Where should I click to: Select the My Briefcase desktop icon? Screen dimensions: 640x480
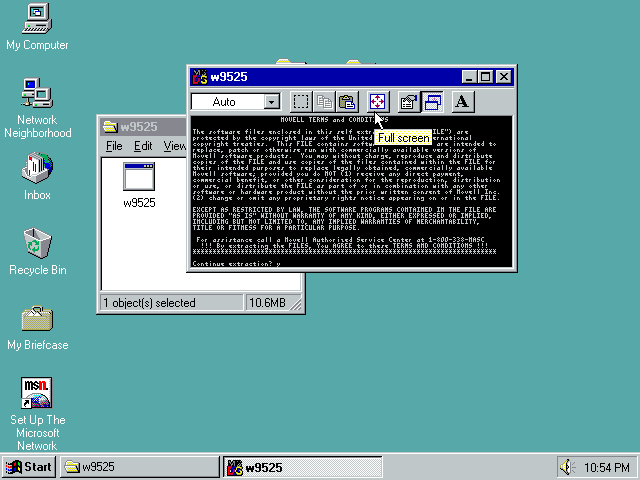[x=37, y=328]
